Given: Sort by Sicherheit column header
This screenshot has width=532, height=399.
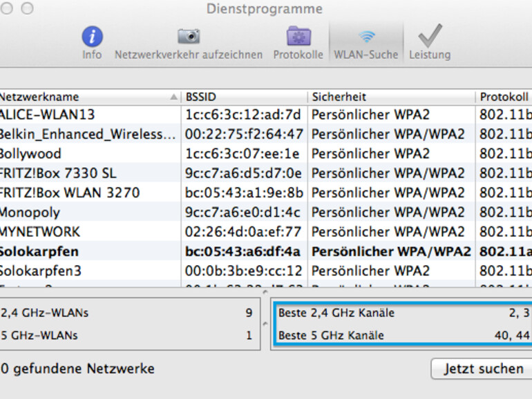Looking at the screenshot, I should pyautogui.click(x=391, y=97).
